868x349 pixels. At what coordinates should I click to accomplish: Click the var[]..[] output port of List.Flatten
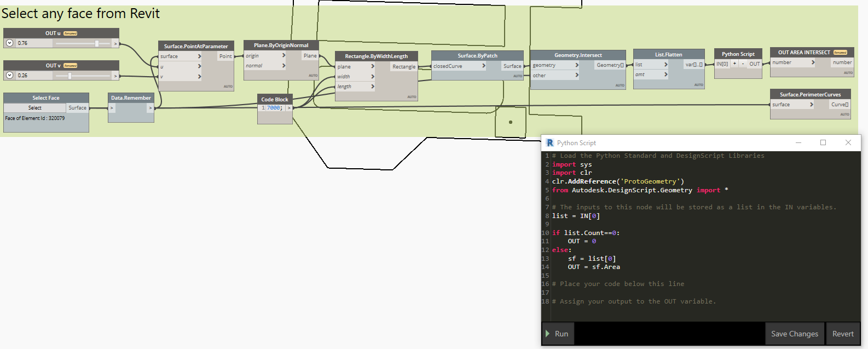[694, 64]
